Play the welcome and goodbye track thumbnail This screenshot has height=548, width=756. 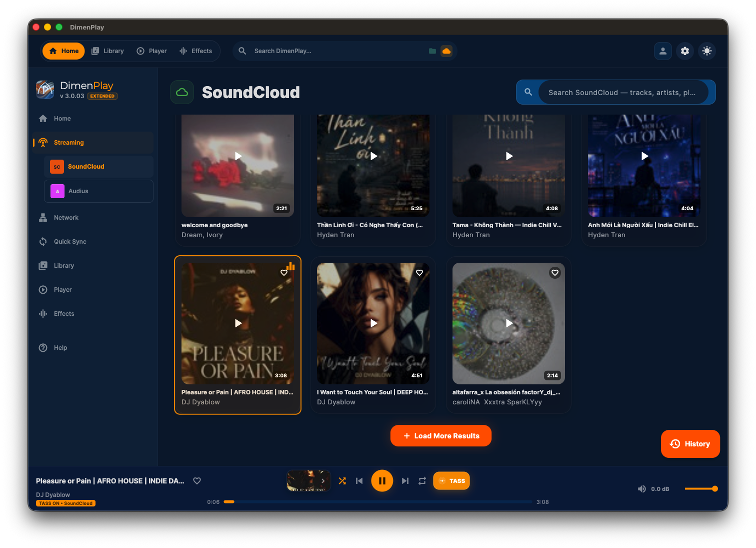[238, 165]
